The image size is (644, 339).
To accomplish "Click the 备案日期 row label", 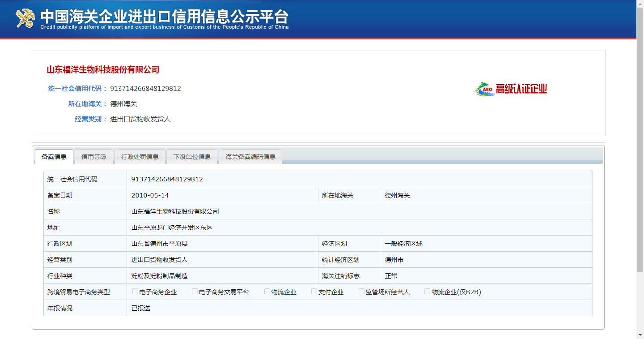I will click(x=60, y=195).
